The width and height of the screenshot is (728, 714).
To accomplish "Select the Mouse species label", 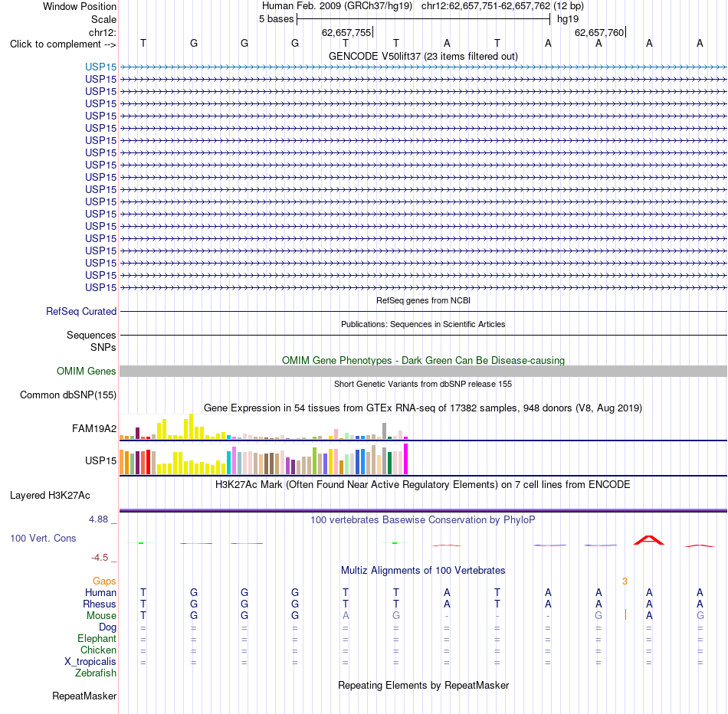I will tap(101, 616).
